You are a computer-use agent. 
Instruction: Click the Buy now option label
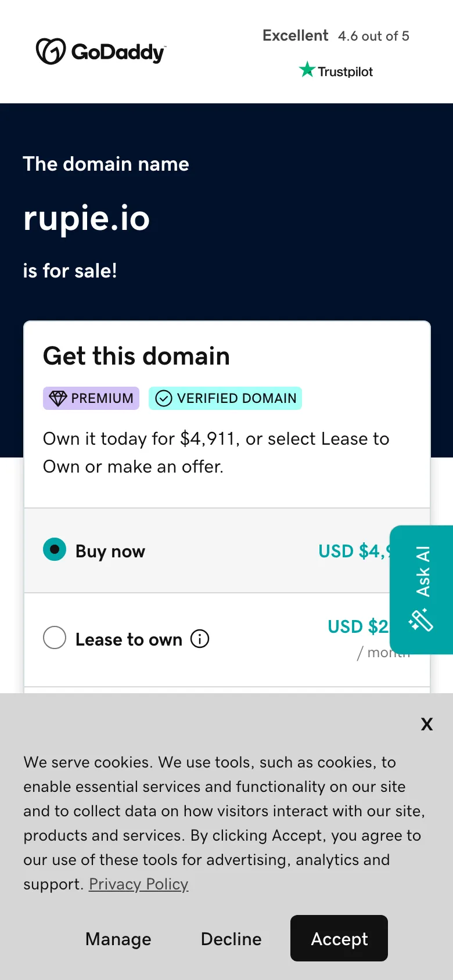coord(110,551)
